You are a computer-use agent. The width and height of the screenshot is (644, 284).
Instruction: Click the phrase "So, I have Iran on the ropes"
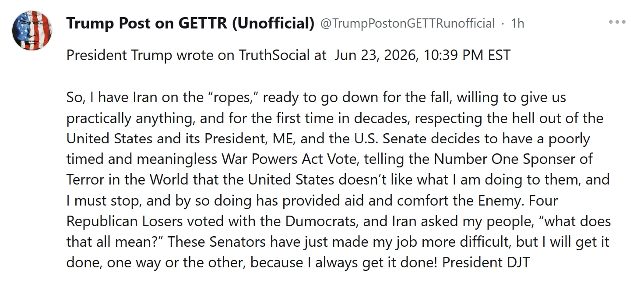[162, 97]
